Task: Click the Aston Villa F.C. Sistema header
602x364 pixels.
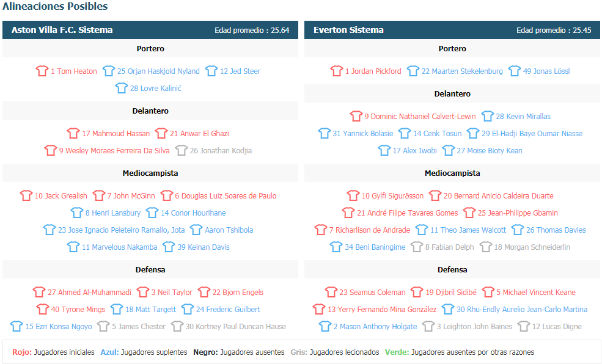Action: [150, 30]
